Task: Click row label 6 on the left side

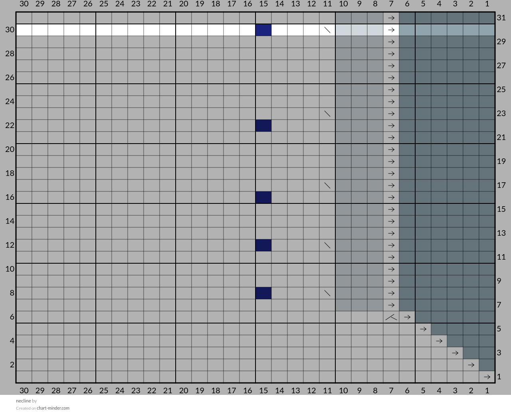Action: 12,317
